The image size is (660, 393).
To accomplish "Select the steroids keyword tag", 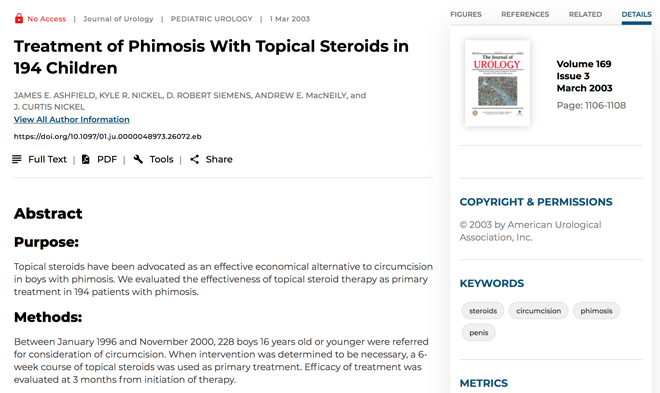I will [483, 311].
